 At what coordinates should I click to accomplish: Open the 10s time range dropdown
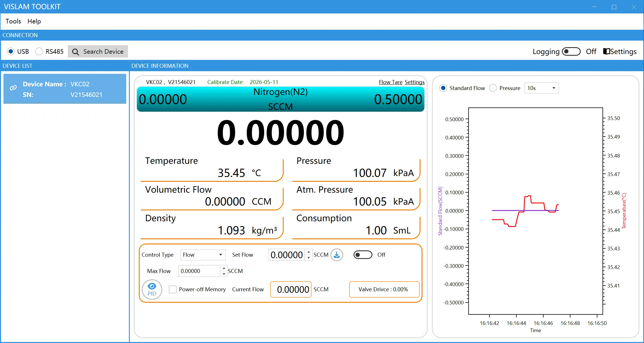click(541, 88)
